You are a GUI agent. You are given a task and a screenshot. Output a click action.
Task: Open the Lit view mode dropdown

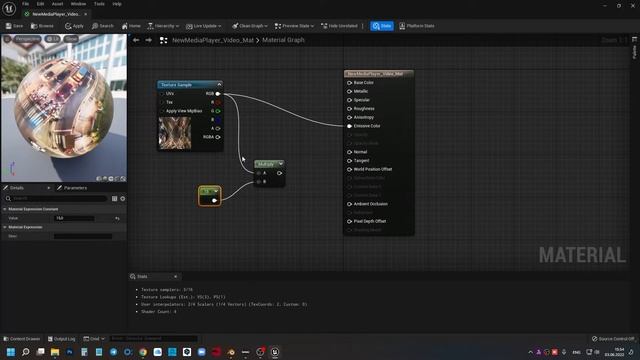click(x=52, y=39)
